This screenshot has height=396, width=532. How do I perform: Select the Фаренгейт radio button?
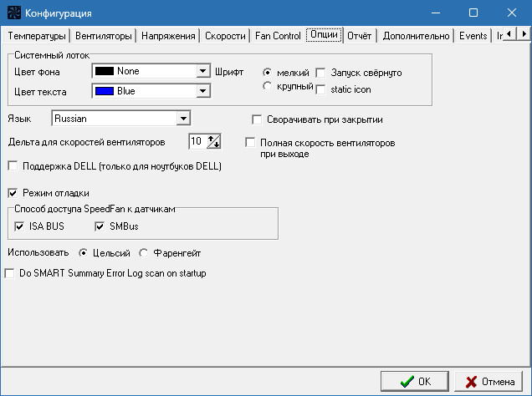click(144, 253)
